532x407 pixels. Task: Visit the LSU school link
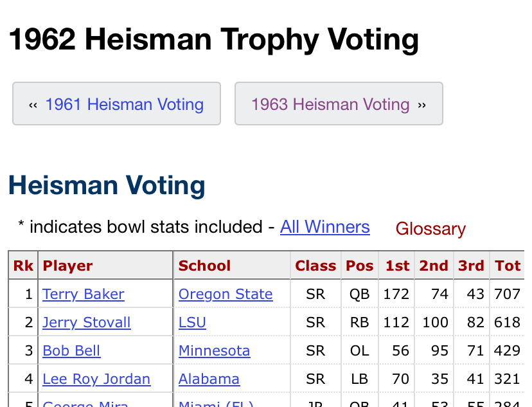pyautogui.click(x=192, y=323)
